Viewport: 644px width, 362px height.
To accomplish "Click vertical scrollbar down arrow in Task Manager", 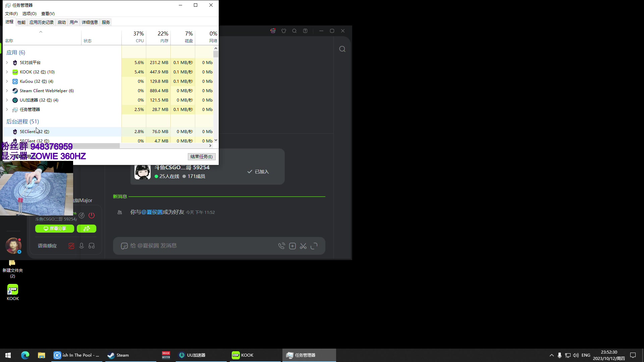I will coord(216,140).
